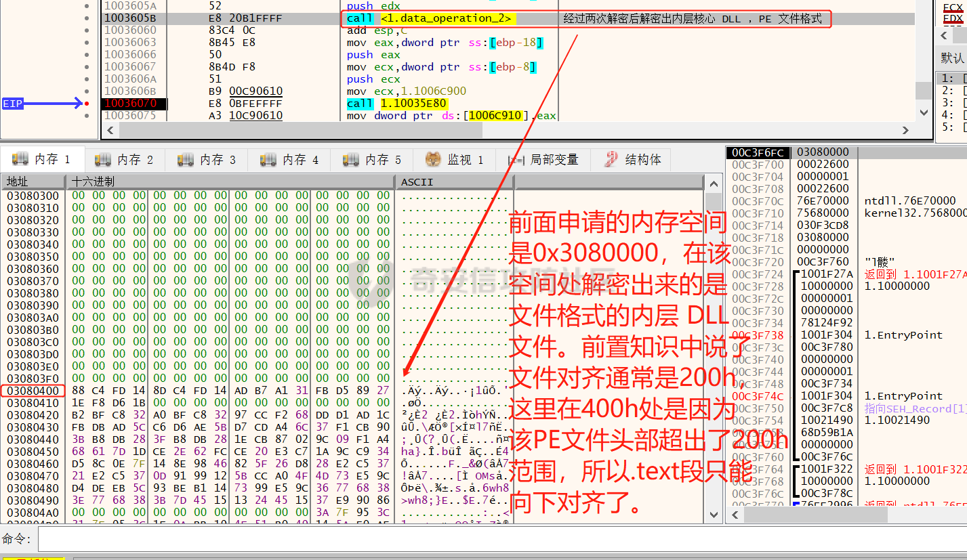Select dump row address 030803F0
Screen dimensions: 967x560
[33, 379]
